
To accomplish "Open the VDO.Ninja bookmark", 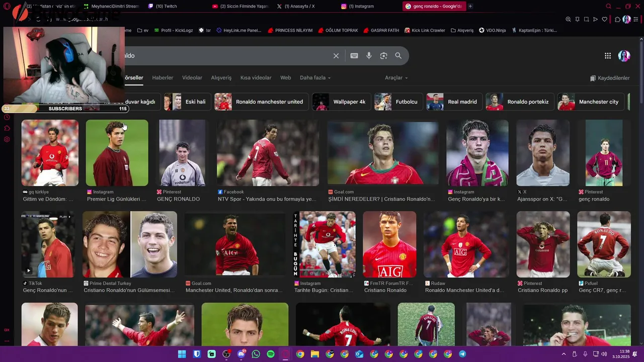I will point(493,30).
